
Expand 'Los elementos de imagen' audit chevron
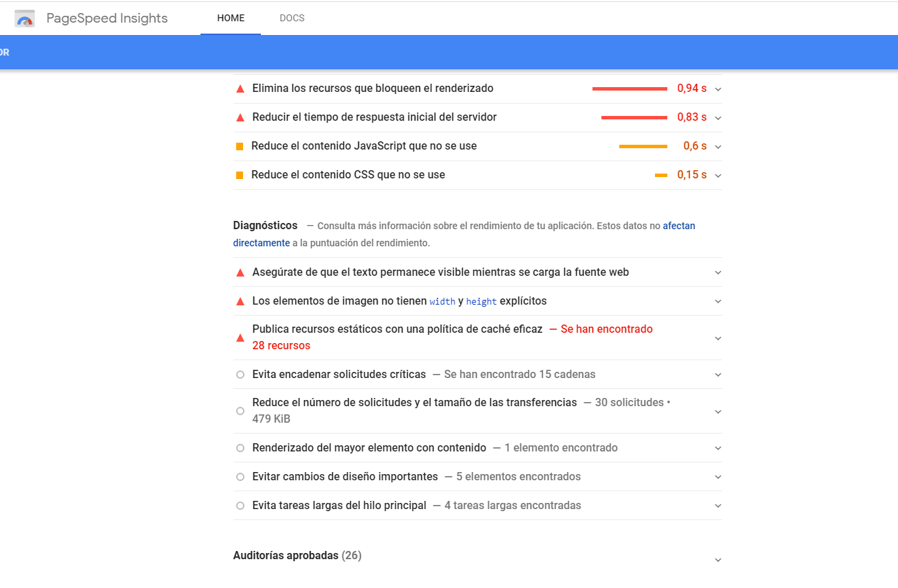coord(718,301)
